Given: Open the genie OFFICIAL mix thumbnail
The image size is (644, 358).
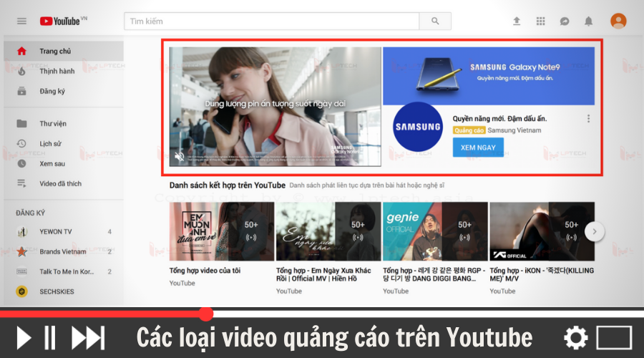Looking at the screenshot, I should point(435,231).
